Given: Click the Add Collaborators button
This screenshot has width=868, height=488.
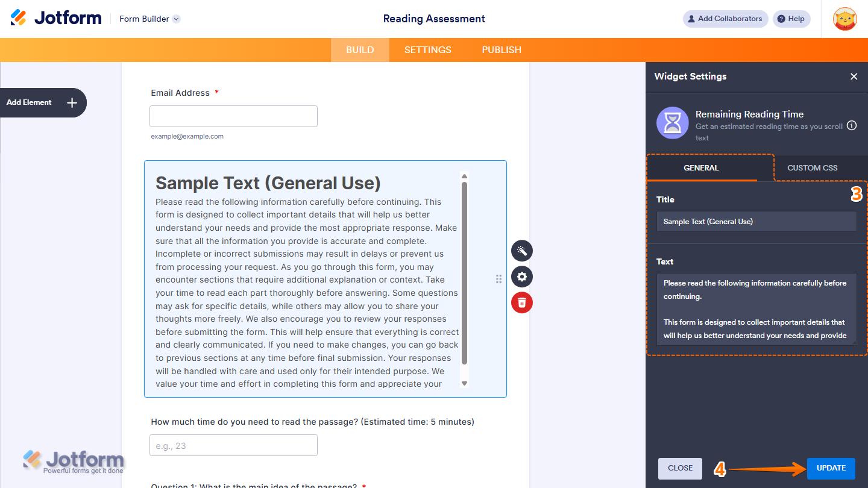Looking at the screenshot, I should (x=725, y=19).
